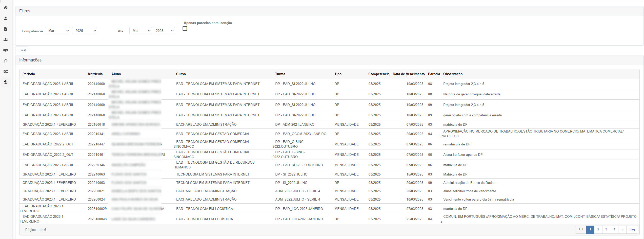Viewport: 644px width, 239px height.
Task: Click the dotted spinner circle sidebar icon
Action: point(6,61)
